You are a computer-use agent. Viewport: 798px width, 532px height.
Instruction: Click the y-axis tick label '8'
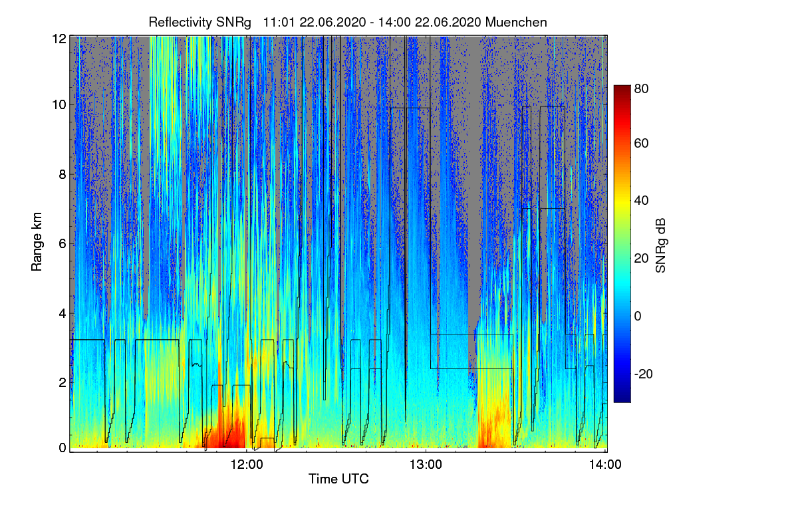(x=63, y=174)
